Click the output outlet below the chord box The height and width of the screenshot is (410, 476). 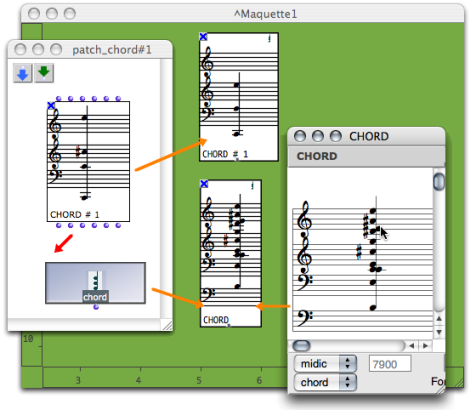96,307
